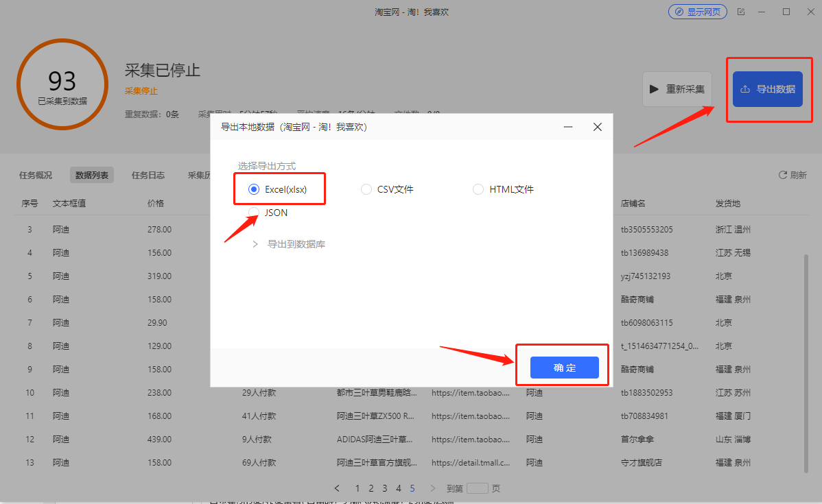Click shop name 首尔拿拿

click(x=637, y=439)
